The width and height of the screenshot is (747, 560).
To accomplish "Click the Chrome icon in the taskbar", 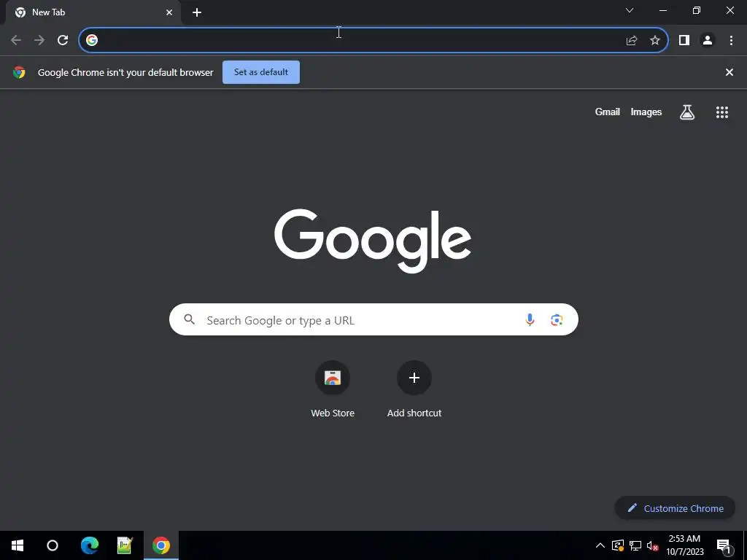I will tap(161, 545).
